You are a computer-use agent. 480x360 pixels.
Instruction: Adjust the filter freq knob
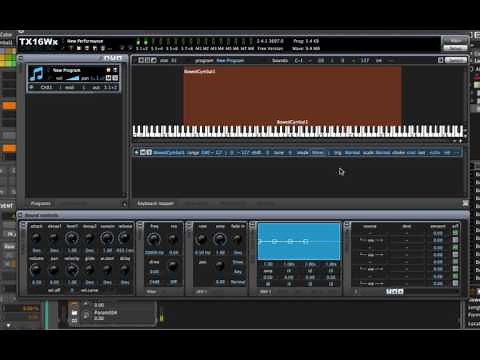[x=154, y=239]
